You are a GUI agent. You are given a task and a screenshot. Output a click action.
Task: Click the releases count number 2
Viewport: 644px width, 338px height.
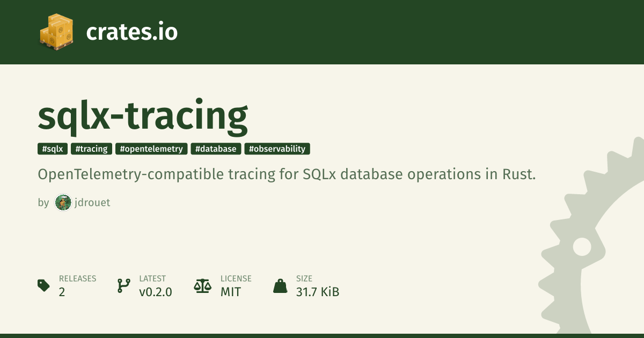coord(62,292)
